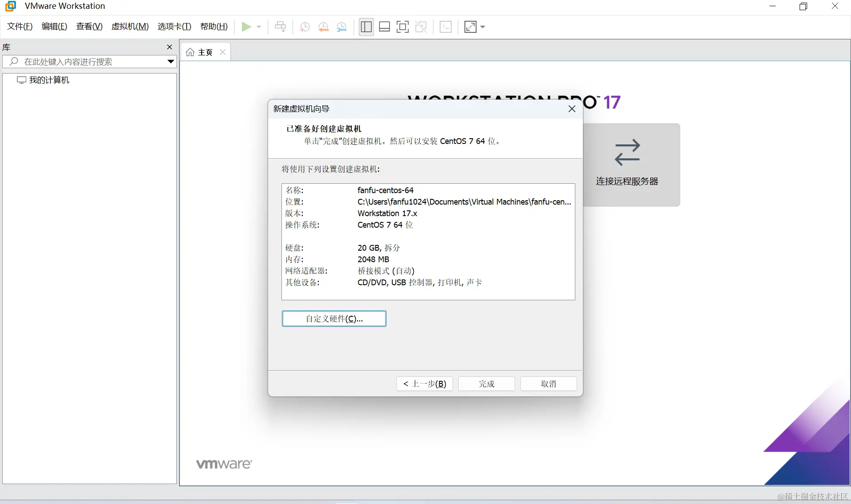Toggle the thumbnail bar view icon
Viewport: 851px width, 504px height.
[x=384, y=27]
